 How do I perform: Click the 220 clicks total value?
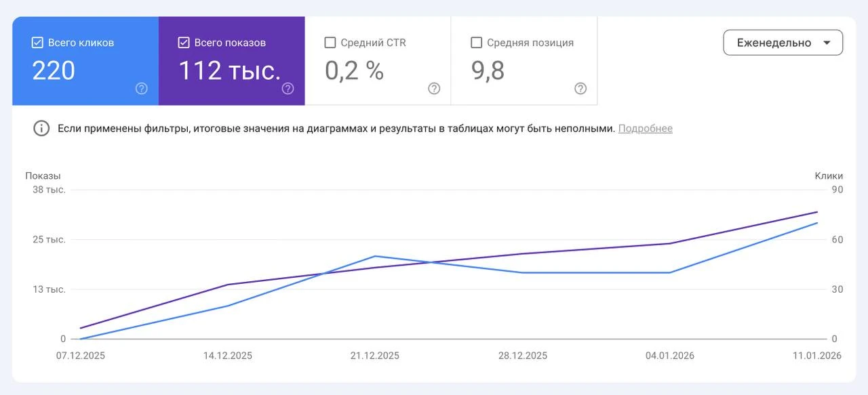52,70
